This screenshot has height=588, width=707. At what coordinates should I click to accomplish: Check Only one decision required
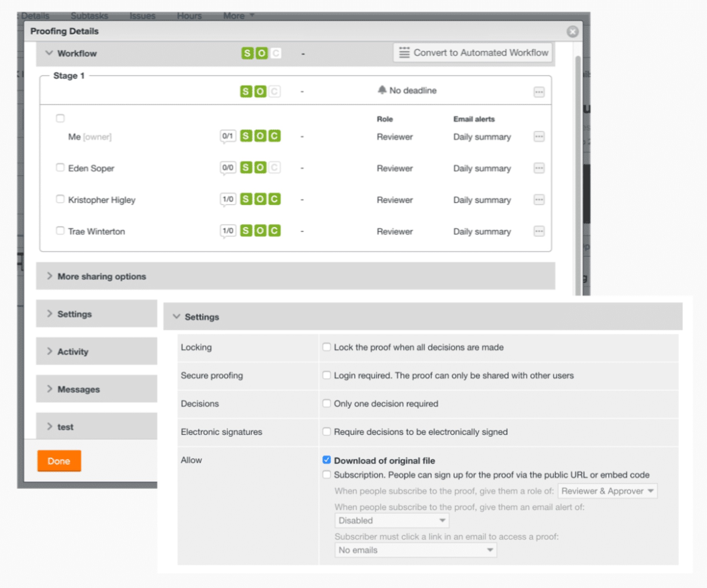[x=326, y=403]
